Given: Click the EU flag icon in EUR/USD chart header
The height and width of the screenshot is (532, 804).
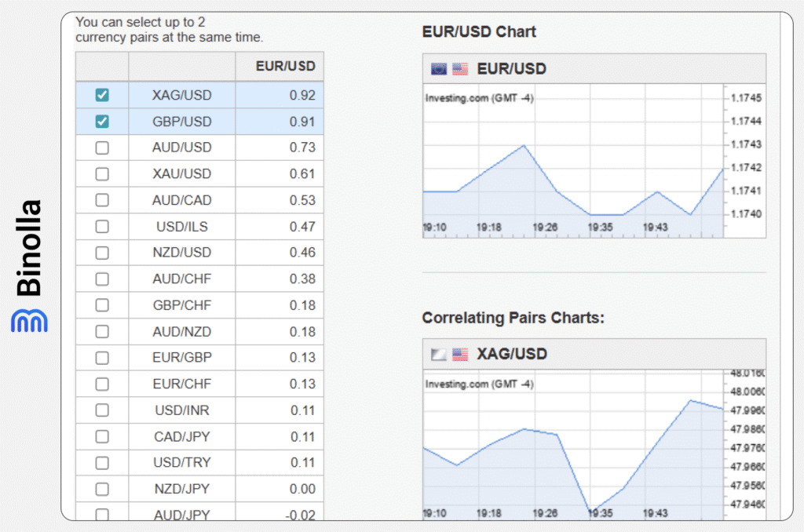Looking at the screenshot, I should point(439,69).
